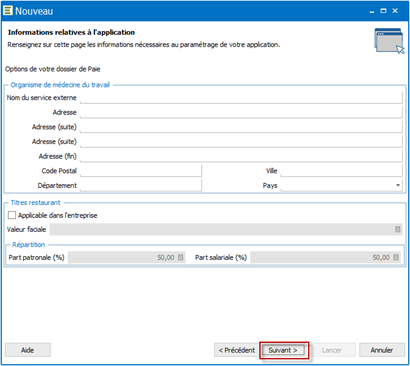Click the Part patronale calculator icon
The image size is (410, 366).
click(180, 257)
